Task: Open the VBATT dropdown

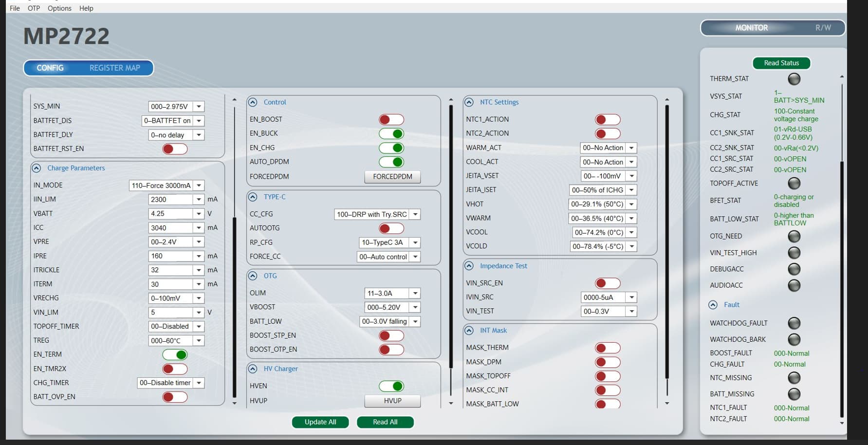Action: [176, 214]
